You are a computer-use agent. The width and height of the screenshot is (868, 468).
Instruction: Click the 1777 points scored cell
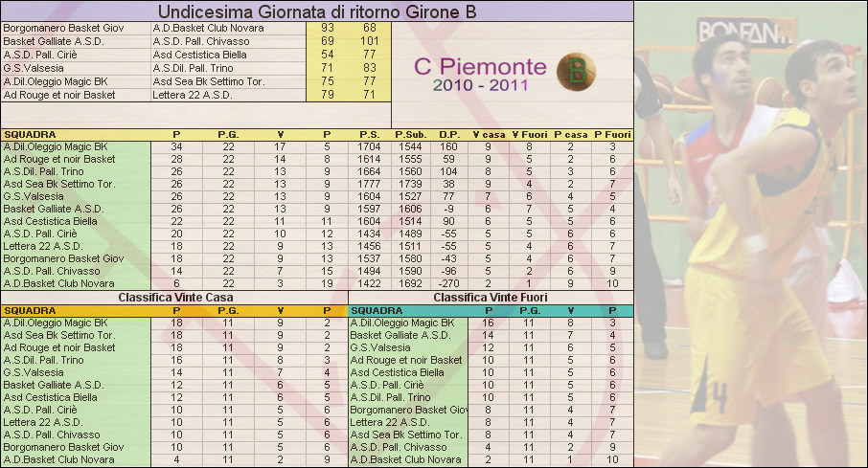point(369,184)
